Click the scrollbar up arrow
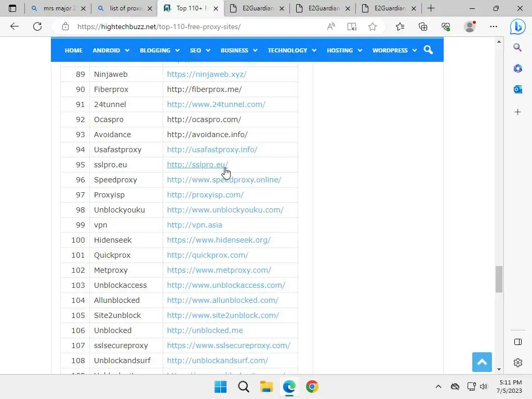This screenshot has width=532, height=399. tap(499, 42)
